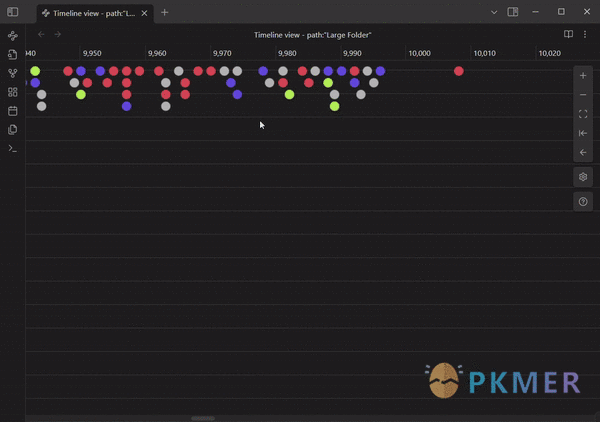Click the 10,010 axis label
Viewport: 600px width, 422px height.
point(484,53)
